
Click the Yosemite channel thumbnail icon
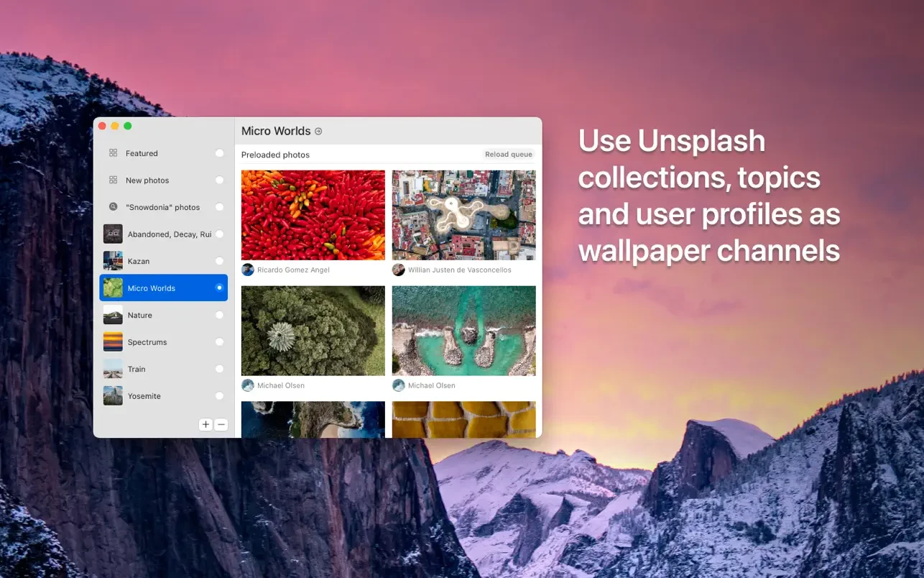tap(113, 395)
